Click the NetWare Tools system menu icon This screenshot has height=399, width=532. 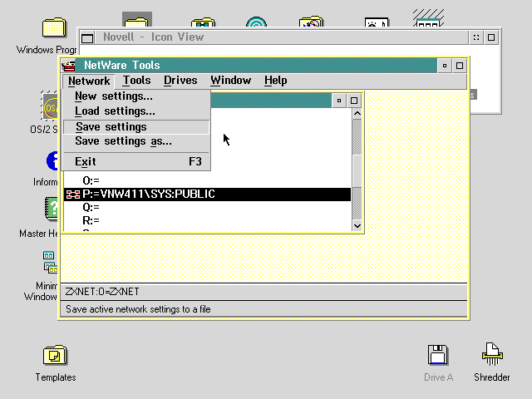pos(68,66)
